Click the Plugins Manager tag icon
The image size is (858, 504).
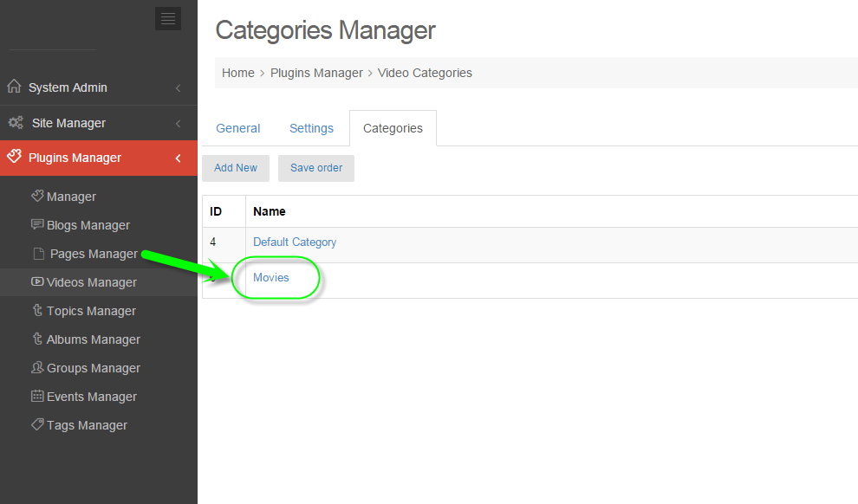coord(14,158)
